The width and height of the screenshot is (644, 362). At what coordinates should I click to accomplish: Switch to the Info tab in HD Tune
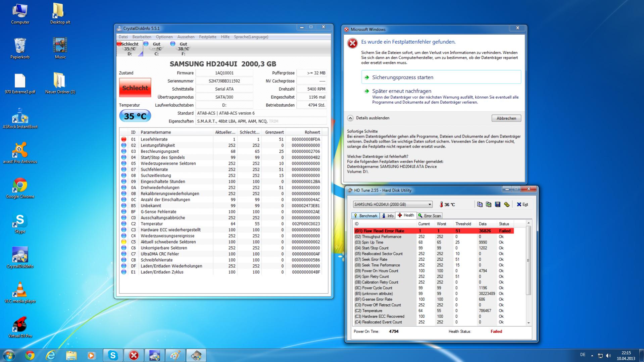point(388,216)
